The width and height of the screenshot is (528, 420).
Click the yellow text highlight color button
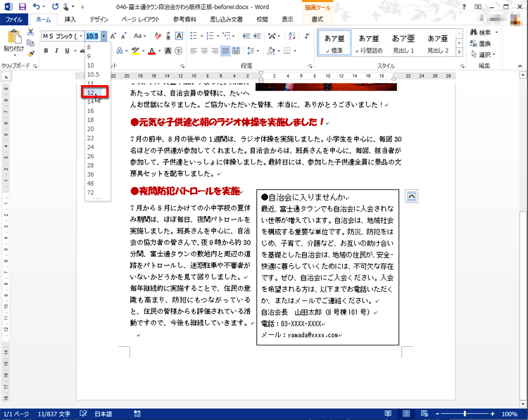135,51
